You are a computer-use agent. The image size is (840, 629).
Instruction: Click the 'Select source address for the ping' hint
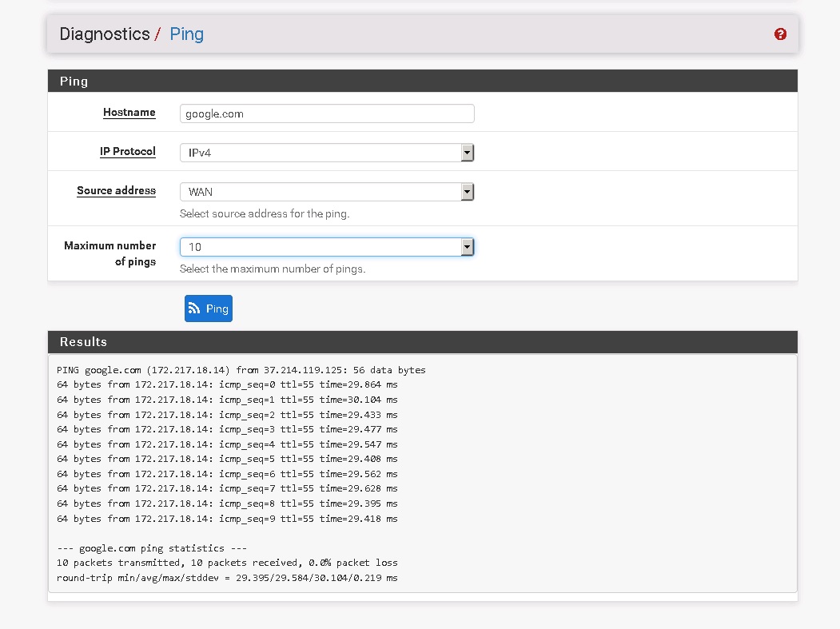coord(265,213)
